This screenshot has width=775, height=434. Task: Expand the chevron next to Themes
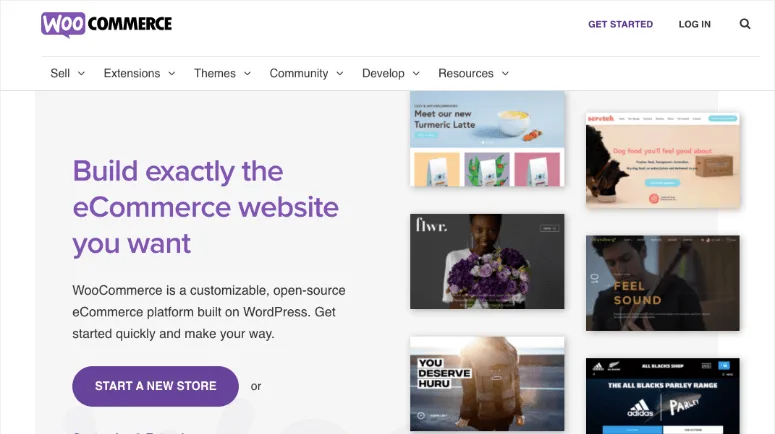[248, 74]
